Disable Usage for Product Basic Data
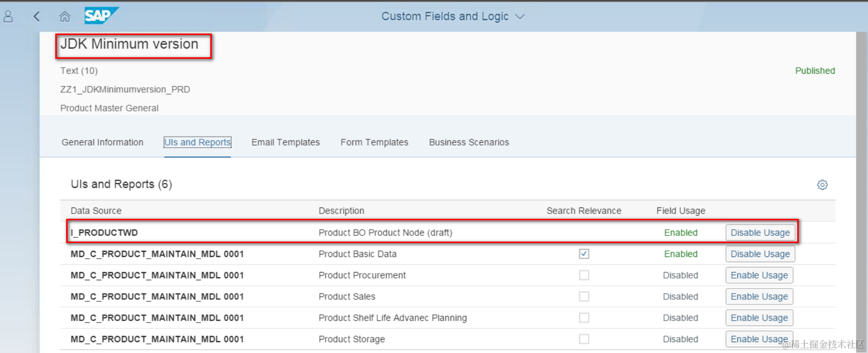The image size is (868, 353). pyautogui.click(x=760, y=254)
